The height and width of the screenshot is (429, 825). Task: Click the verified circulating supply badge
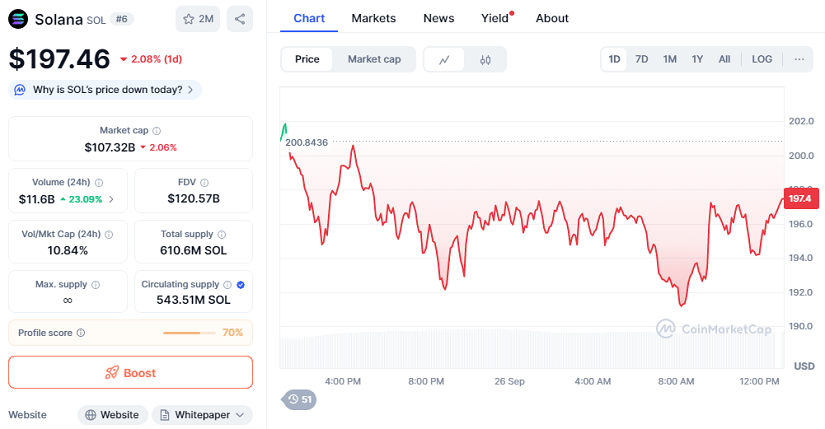[x=240, y=285]
